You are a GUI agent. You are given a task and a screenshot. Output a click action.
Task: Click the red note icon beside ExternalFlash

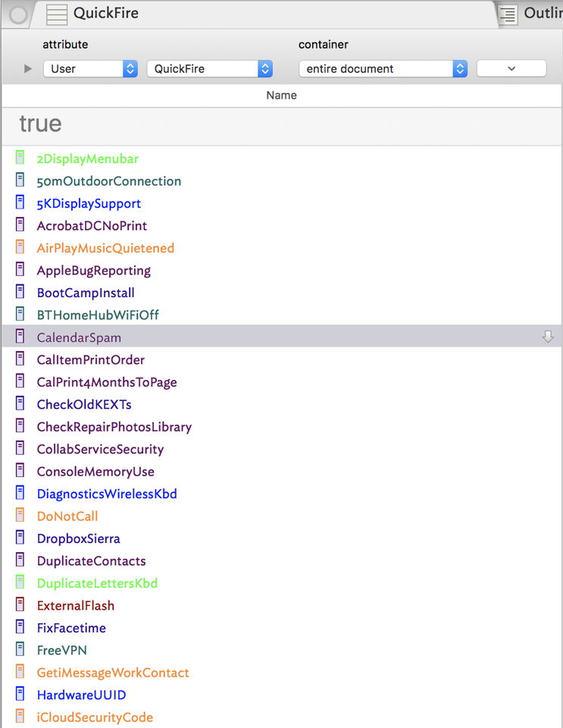[20, 605]
